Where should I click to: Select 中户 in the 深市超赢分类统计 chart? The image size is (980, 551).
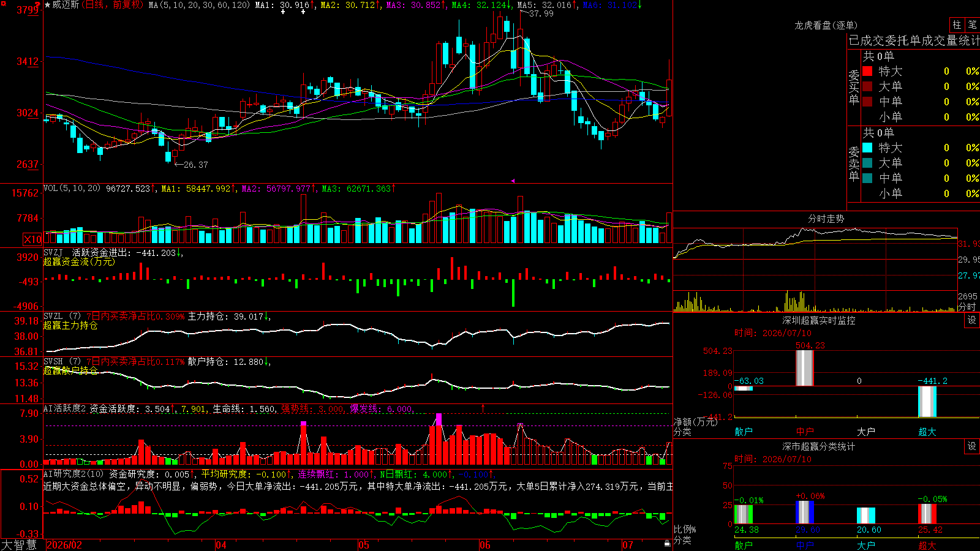(x=805, y=545)
